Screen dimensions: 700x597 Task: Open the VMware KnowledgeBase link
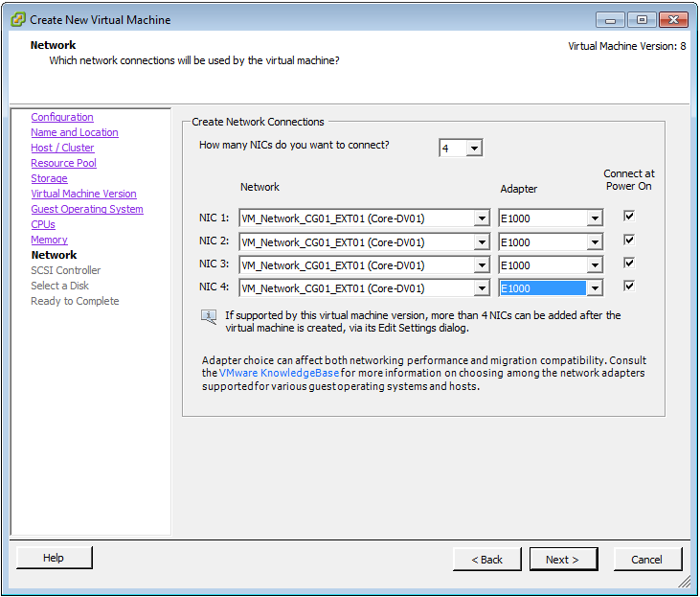point(279,373)
